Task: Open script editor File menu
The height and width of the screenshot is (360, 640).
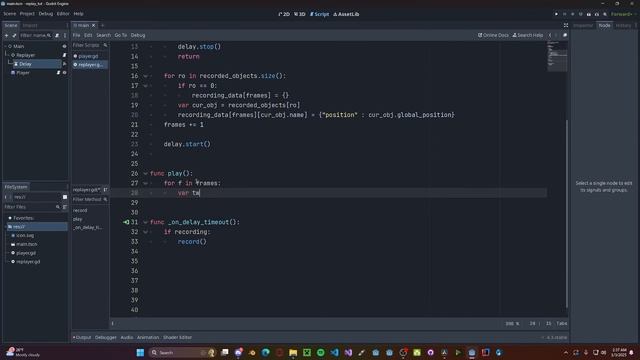Action: coord(76,36)
